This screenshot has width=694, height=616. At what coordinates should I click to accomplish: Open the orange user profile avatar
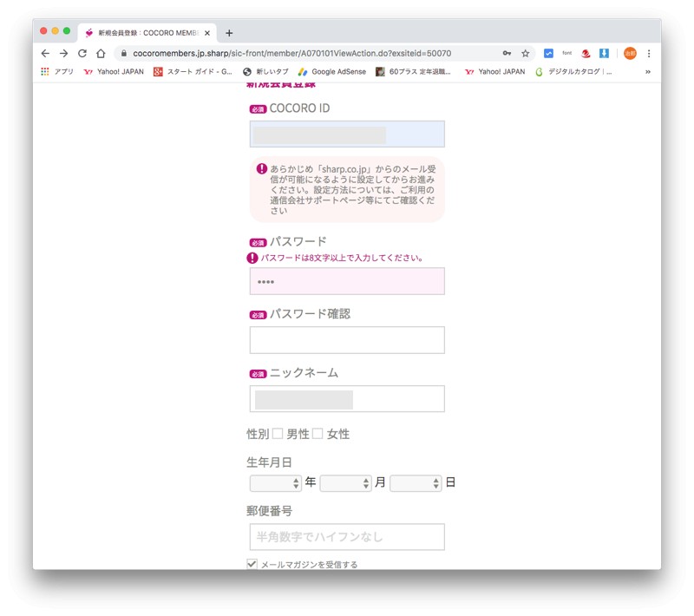(630, 53)
